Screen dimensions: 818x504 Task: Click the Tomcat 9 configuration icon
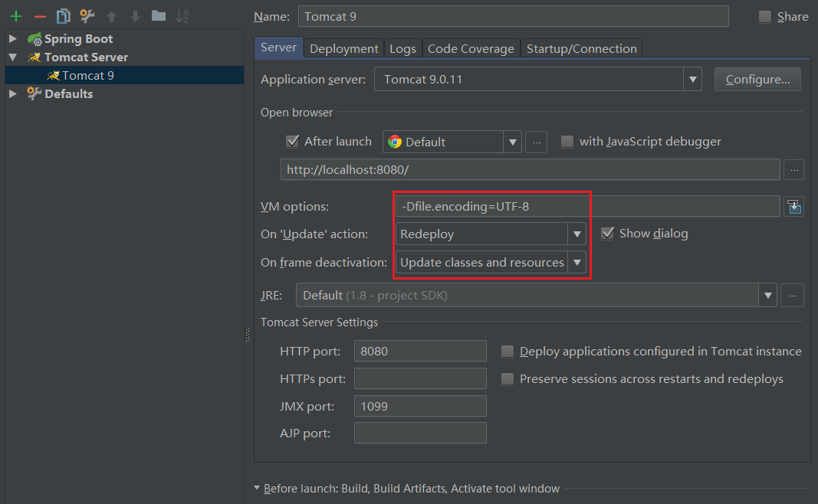point(53,76)
